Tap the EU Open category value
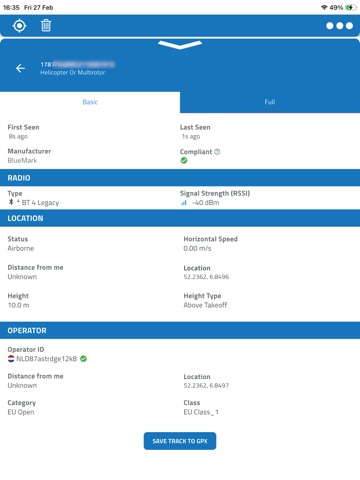The image size is (360, 480). click(x=21, y=412)
